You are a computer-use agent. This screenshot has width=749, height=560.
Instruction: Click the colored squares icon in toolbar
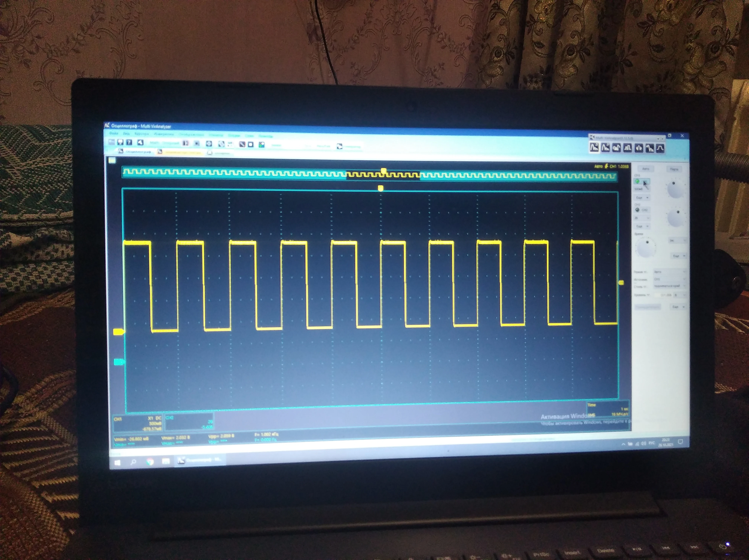pyautogui.click(x=261, y=145)
